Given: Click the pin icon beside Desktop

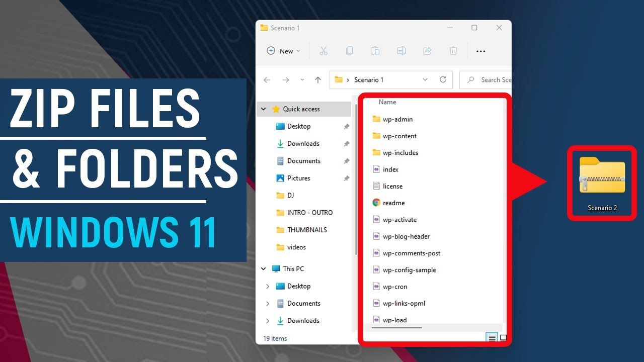Looking at the screenshot, I should (x=346, y=127).
